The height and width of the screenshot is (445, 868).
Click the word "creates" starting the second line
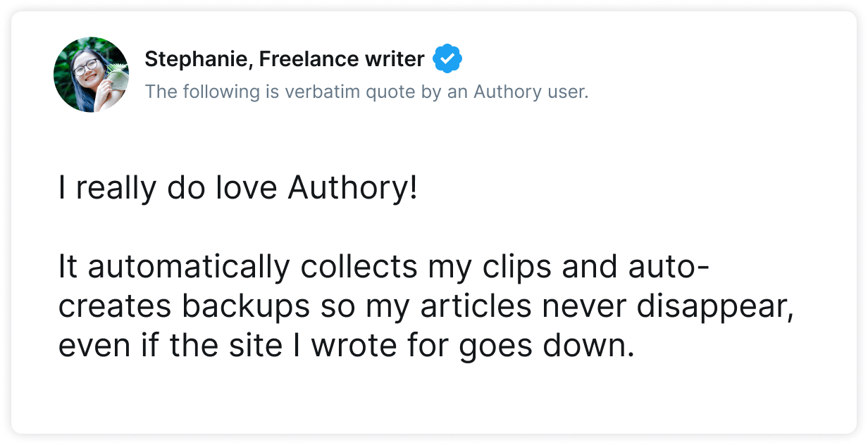coord(116,308)
